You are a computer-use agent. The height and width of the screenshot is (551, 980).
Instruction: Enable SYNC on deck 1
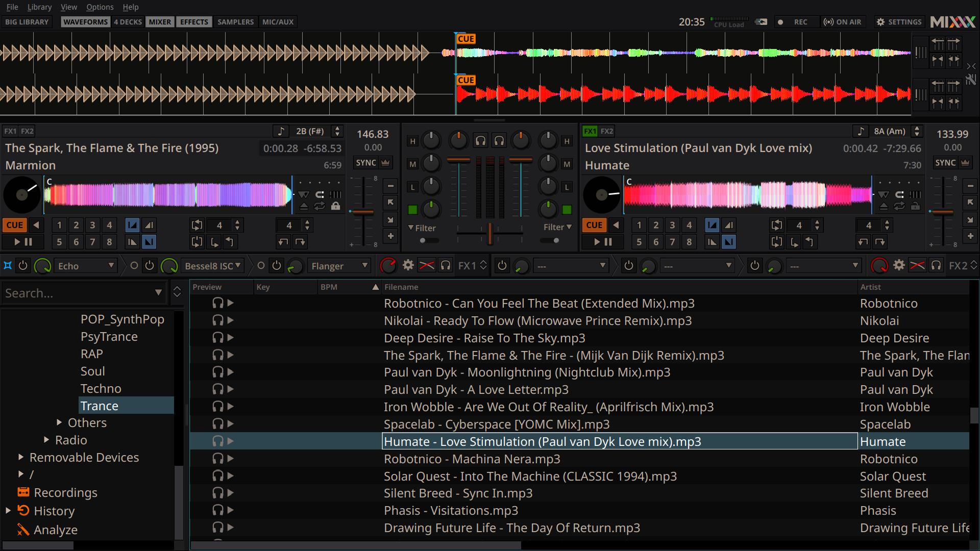pyautogui.click(x=366, y=163)
